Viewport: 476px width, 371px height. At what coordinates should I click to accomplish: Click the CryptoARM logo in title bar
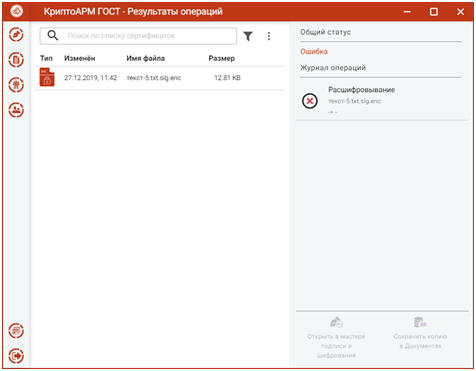click(16, 11)
